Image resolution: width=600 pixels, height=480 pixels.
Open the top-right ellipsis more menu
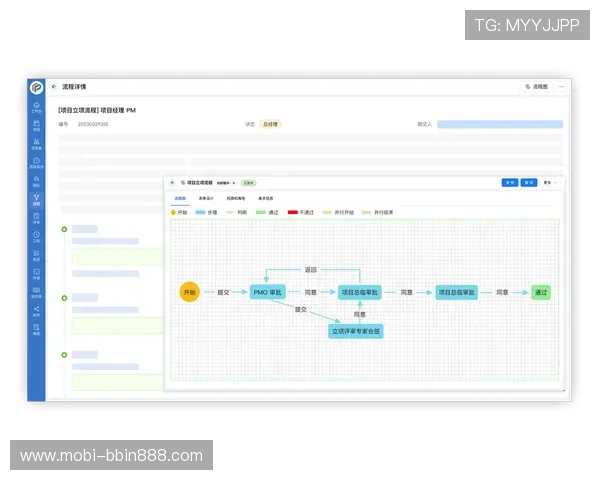click(x=562, y=87)
